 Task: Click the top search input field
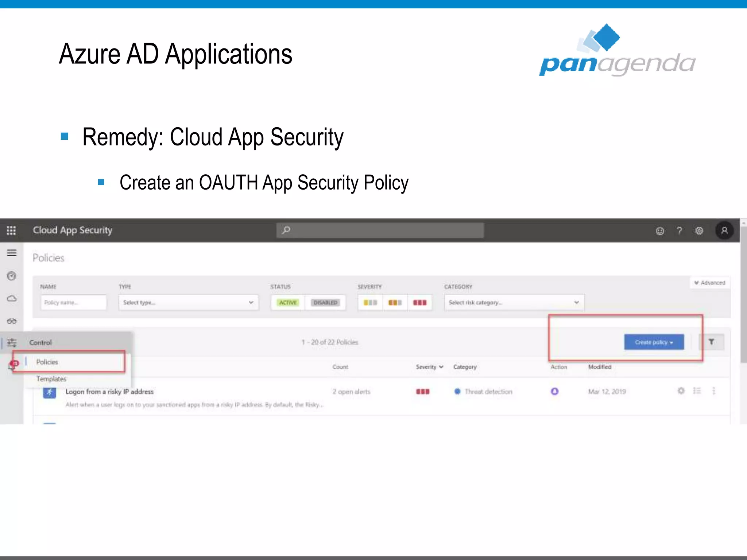point(380,230)
